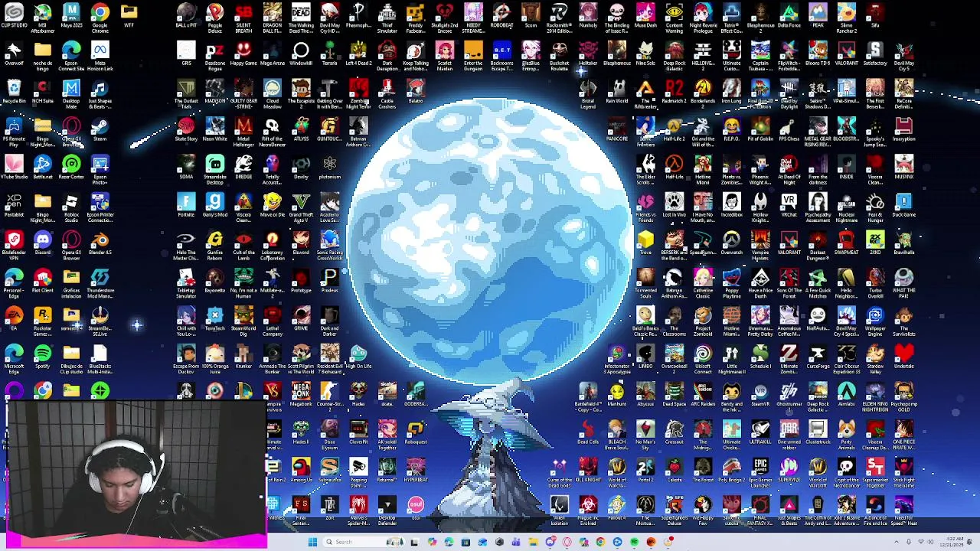Open the Bloons TD 6 icon
980x551 pixels.
[818, 54]
